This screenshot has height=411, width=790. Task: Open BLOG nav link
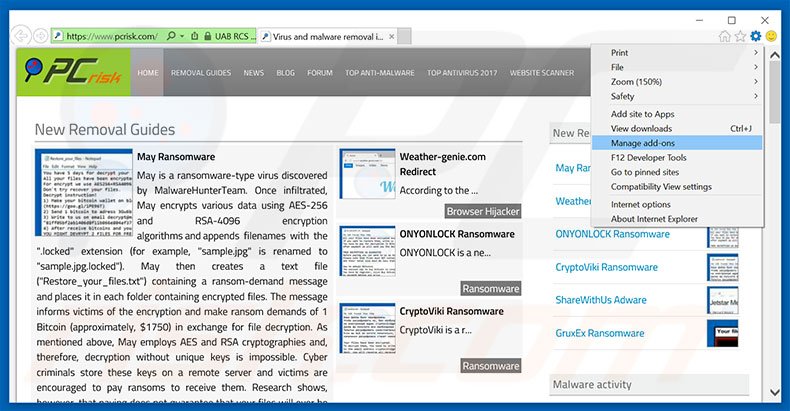[285, 73]
